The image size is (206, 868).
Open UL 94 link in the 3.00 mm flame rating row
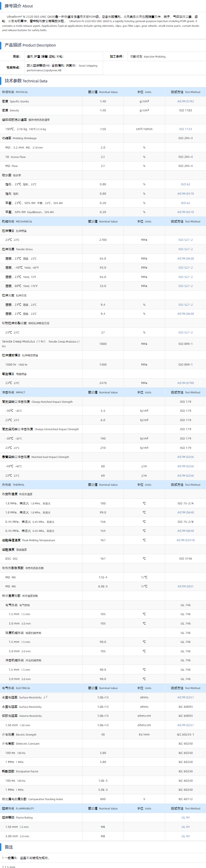click(186, 836)
